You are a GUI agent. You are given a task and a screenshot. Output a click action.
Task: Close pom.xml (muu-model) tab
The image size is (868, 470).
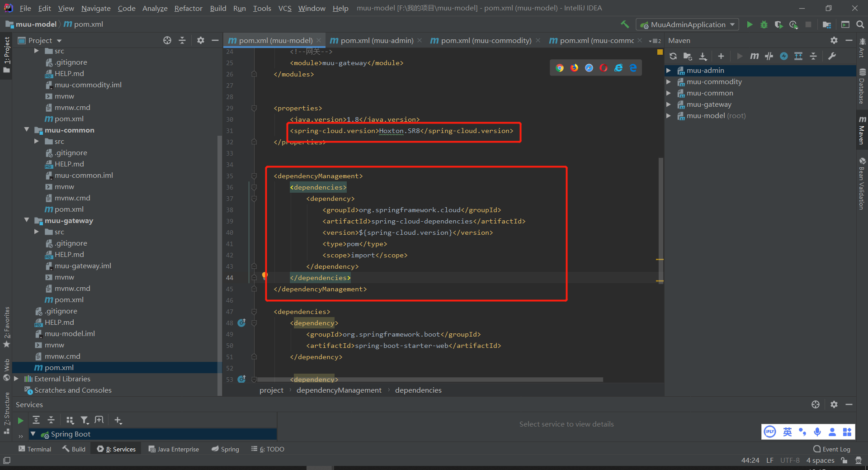click(319, 40)
